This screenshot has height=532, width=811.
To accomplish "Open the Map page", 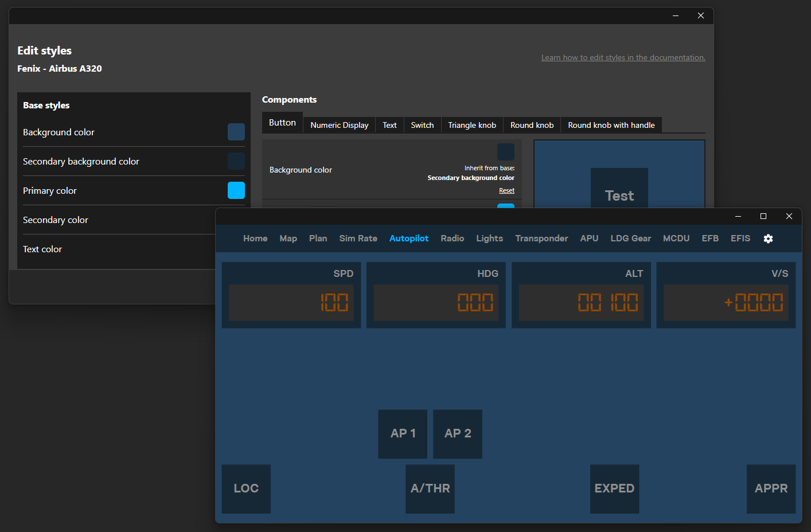I will coord(288,238).
